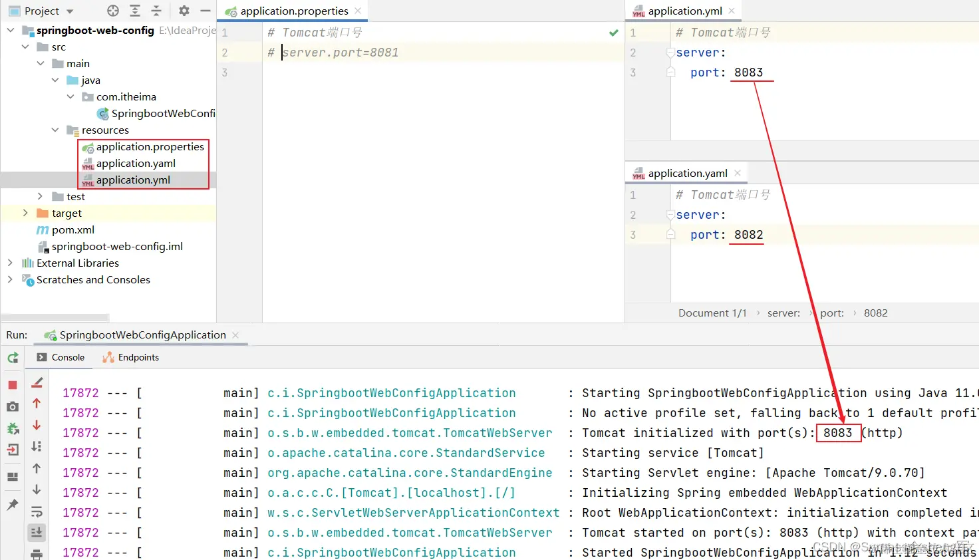Close the application.properties tab
979x560 pixels.
(x=358, y=11)
